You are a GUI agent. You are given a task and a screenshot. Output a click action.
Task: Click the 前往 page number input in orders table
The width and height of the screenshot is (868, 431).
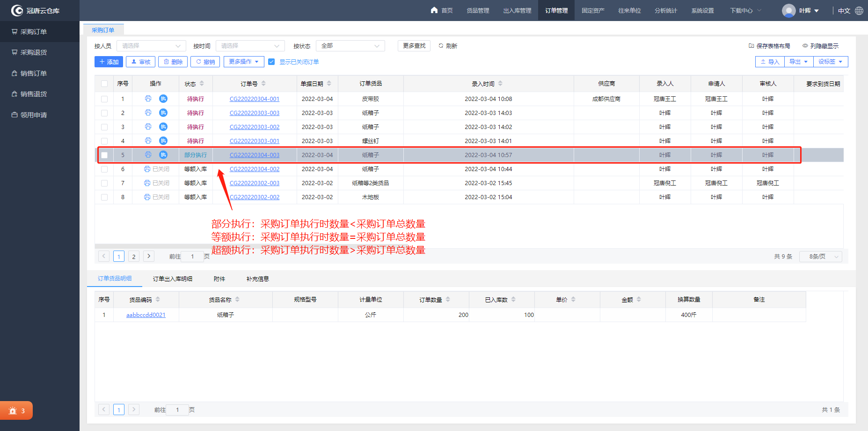point(192,256)
